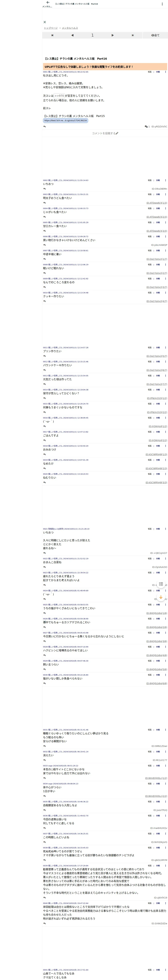The height and width of the screenshot is (980, 168).
Task: Reply to post 0021
Action: 45,554
